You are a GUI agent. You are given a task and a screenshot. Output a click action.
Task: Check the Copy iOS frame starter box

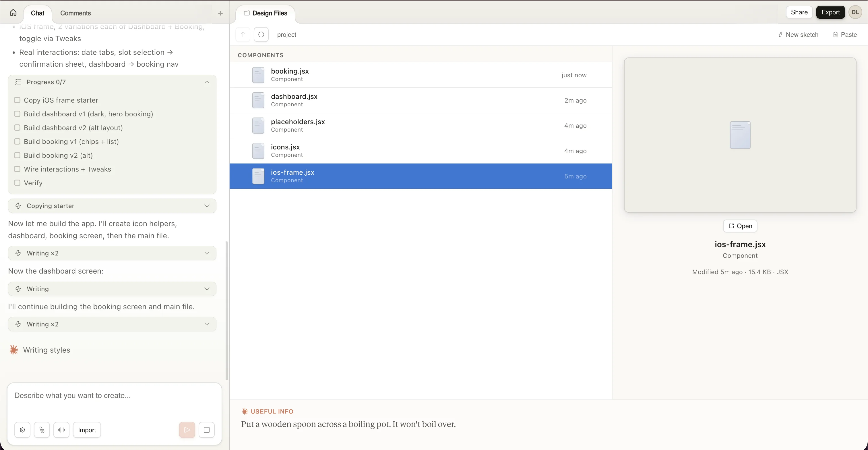(17, 100)
